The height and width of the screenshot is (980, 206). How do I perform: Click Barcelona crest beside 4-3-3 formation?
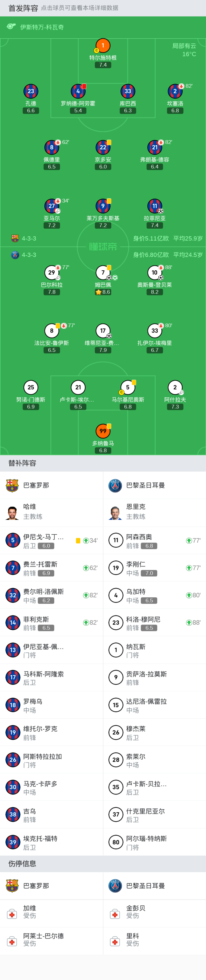tap(15, 239)
